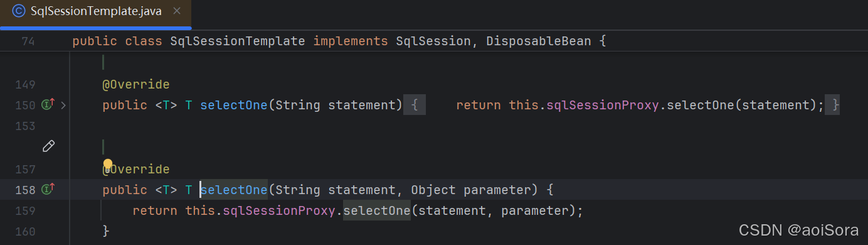
Task: Click the pencil edit icon in the gutter
Action: click(48, 146)
